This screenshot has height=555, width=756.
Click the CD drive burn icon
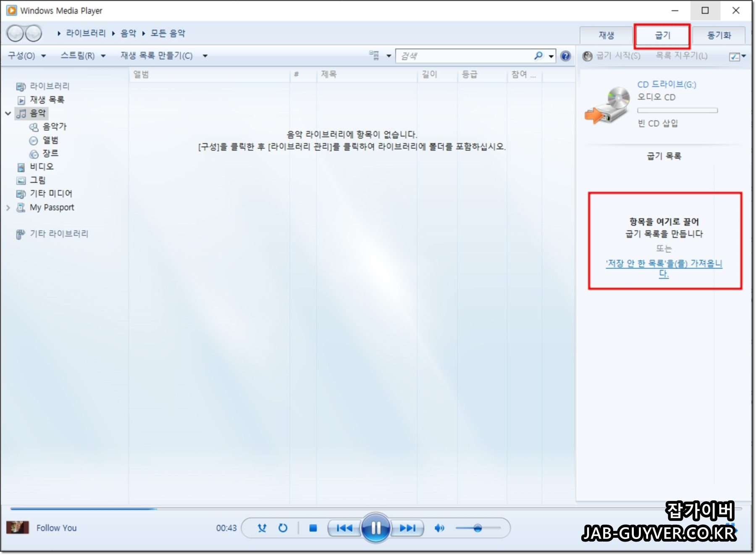coord(607,105)
